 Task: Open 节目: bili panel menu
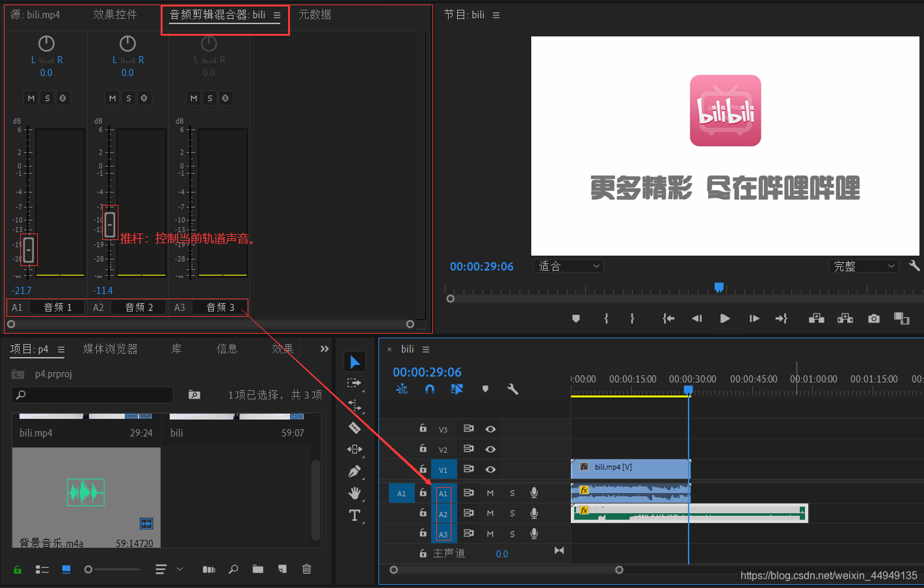[x=496, y=15]
